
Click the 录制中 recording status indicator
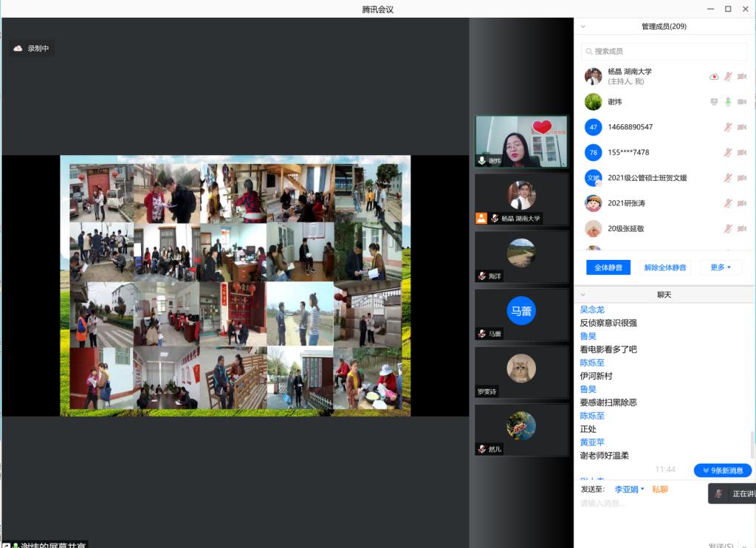[x=32, y=49]
